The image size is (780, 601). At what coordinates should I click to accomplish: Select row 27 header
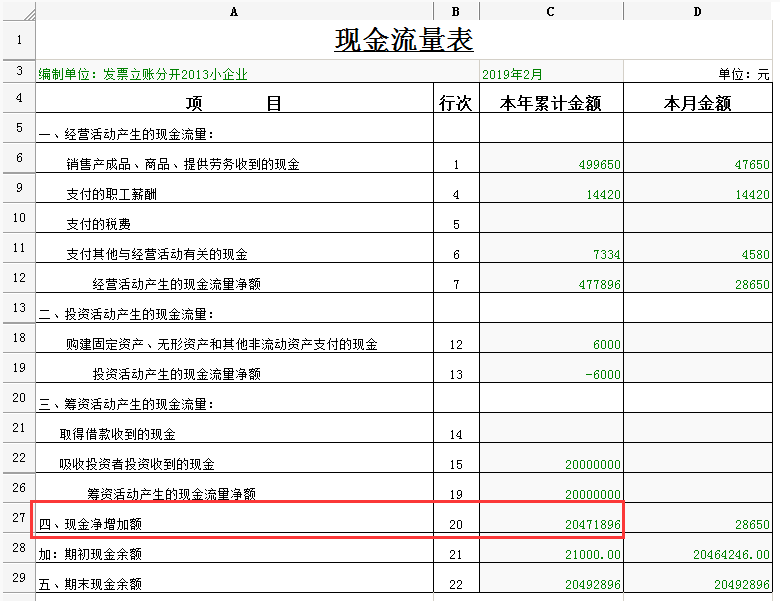(17, 519)
